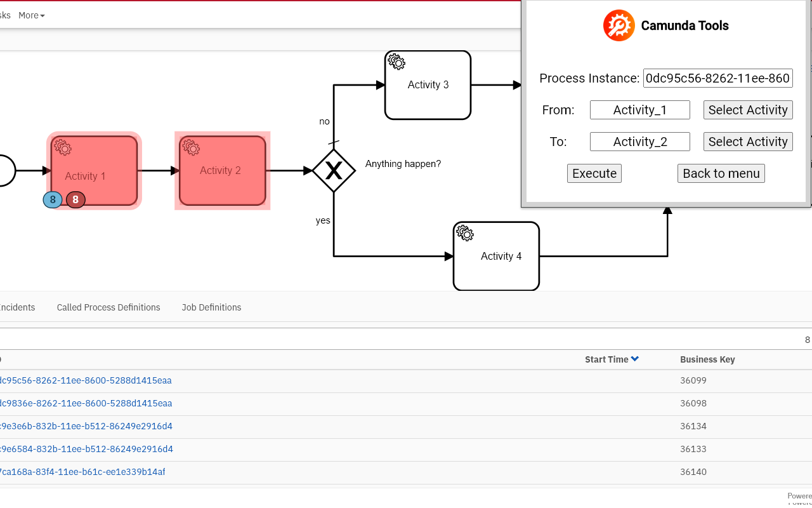Click the blue running instances badge

(53, 200)
